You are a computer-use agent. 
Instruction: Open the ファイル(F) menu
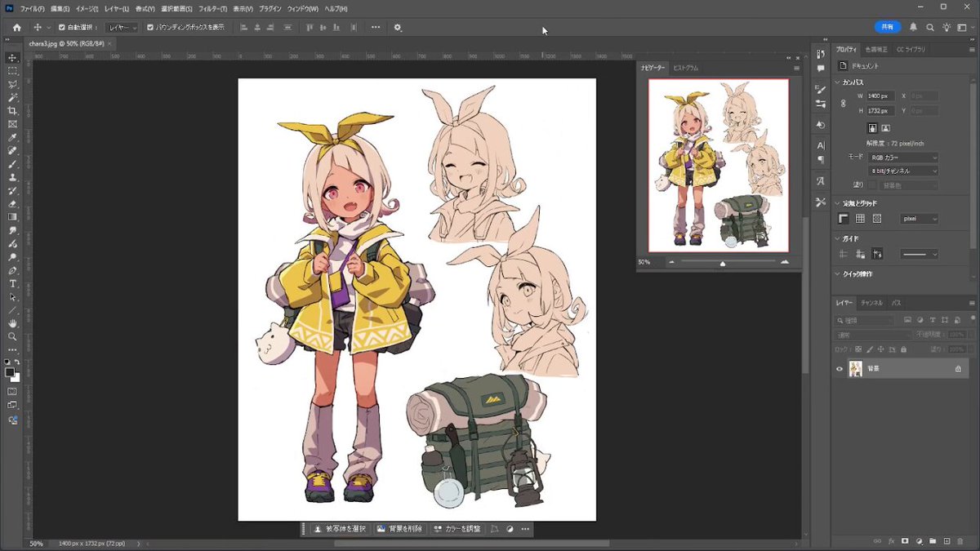[x=32, y=8]
